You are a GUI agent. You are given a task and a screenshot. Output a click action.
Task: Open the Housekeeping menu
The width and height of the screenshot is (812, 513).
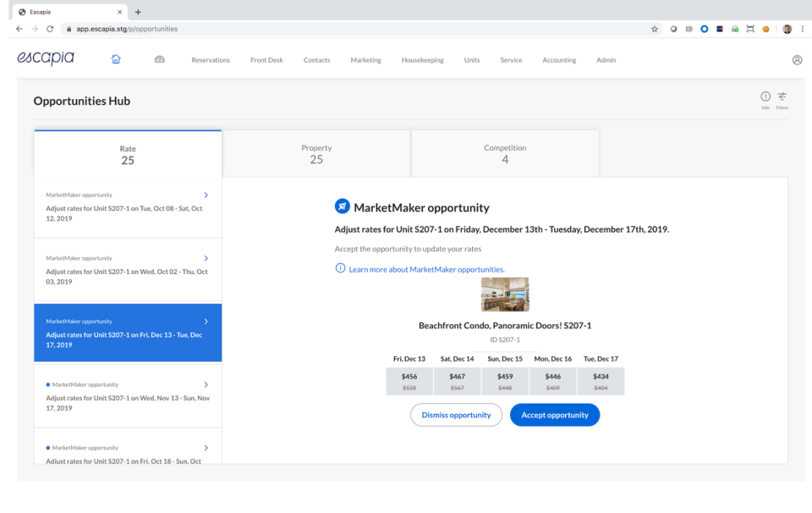(x=423, y=60)
